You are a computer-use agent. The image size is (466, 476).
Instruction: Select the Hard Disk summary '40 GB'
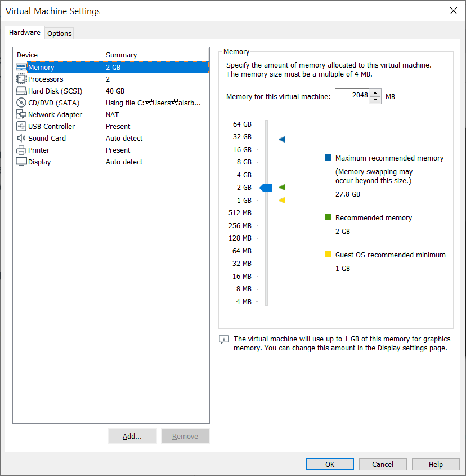115,91
